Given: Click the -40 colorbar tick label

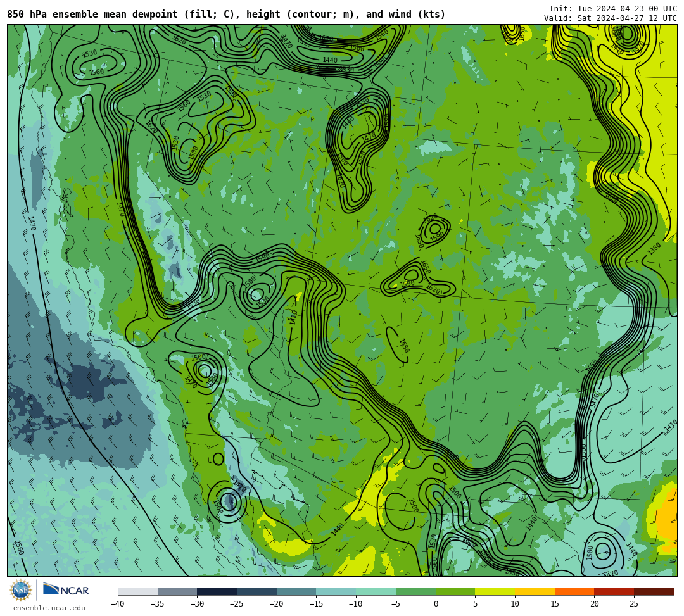Looking at the screenshot, I should coord(118,604).
